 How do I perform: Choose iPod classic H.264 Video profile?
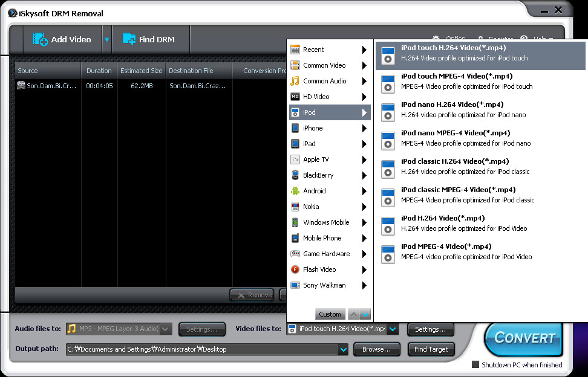[480, 169]
